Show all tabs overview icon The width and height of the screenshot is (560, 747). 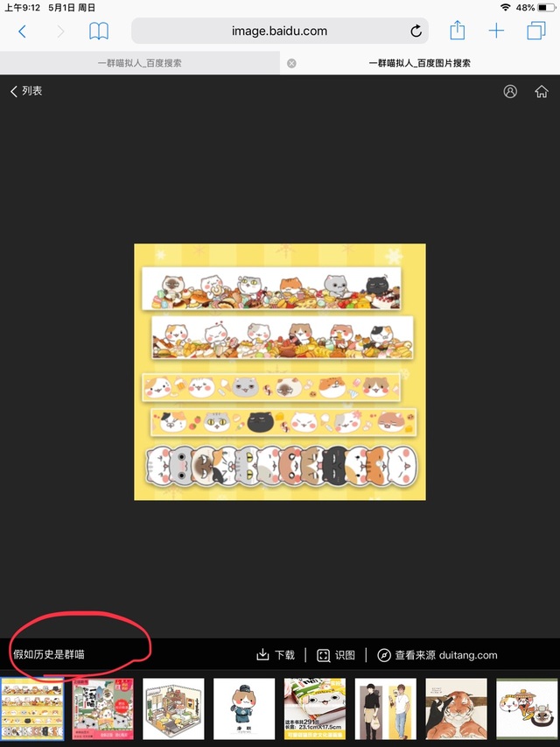[x=536, y=31]
